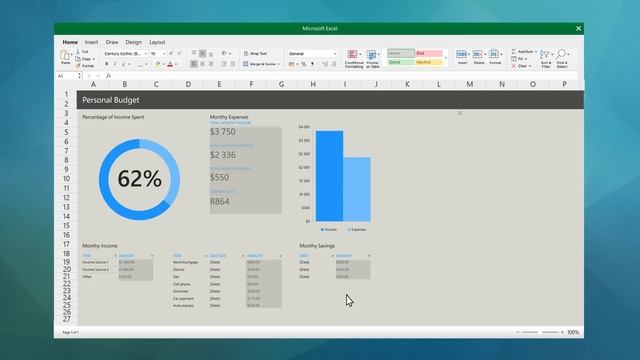The width and height of the screenshot is (640, 360).
Task: Click the Cut scissors button
Action: (x=83, y=52)
